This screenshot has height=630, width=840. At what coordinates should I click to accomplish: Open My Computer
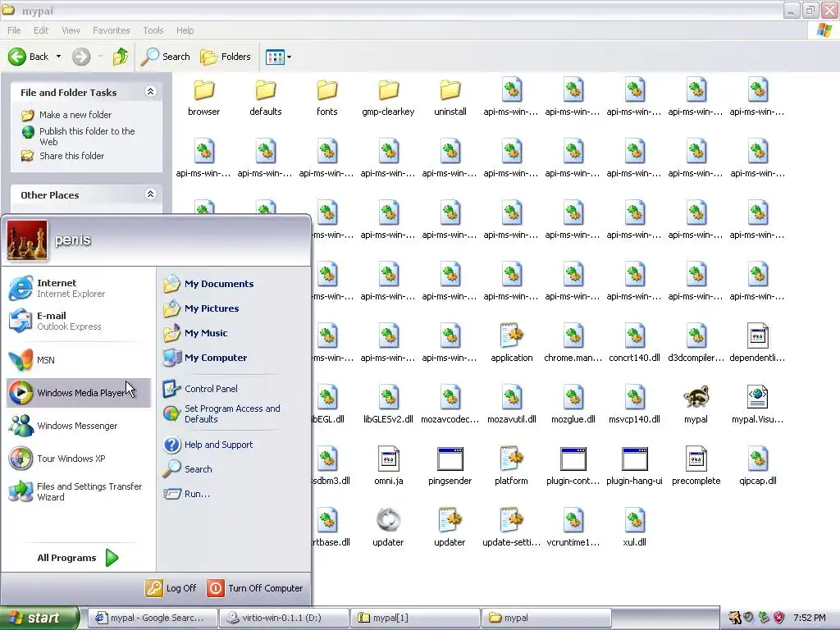[x=205, y=358]
